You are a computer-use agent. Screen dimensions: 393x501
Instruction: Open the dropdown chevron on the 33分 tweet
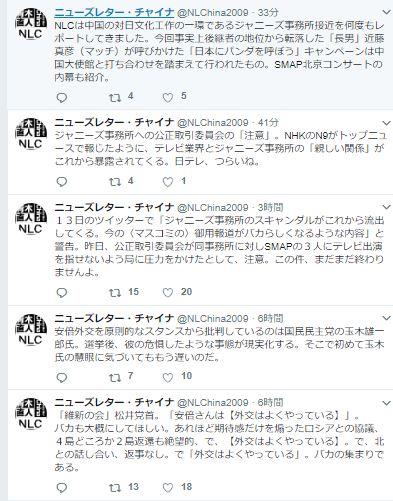coord(386,13)
